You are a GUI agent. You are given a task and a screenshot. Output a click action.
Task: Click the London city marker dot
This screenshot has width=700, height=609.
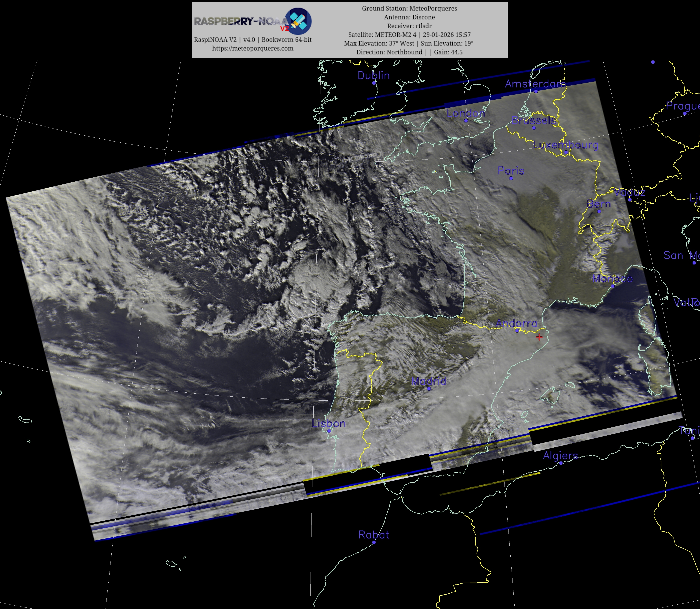(x=466, y=121)
